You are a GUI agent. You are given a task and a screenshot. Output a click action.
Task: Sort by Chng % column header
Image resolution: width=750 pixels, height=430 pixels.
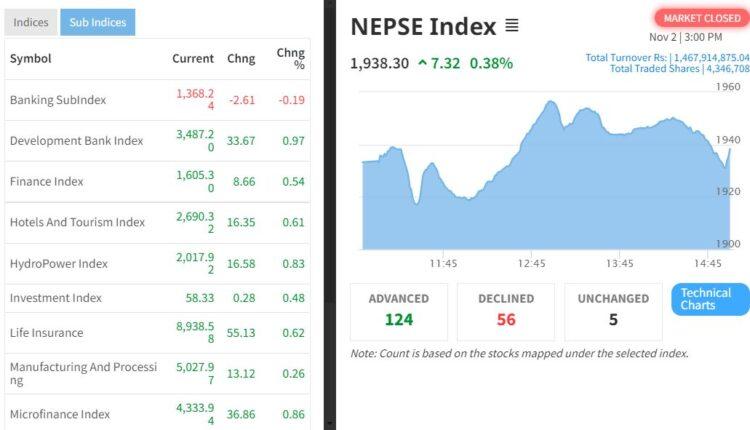tap(291, 59)
